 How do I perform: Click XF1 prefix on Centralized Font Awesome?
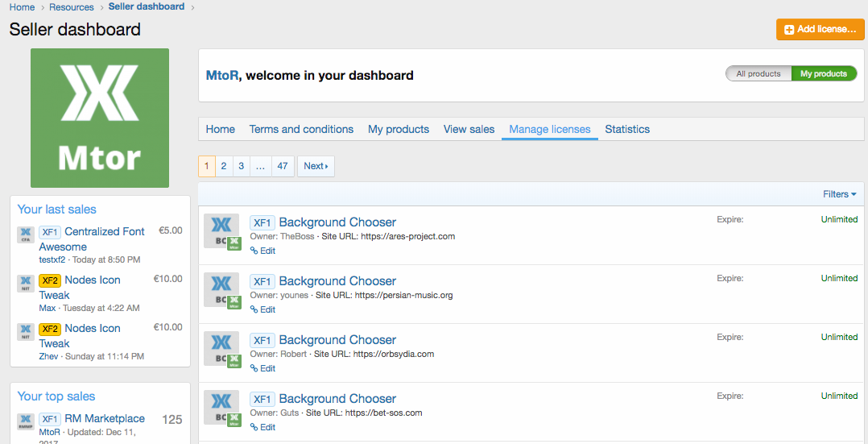[x=50, y=232]
